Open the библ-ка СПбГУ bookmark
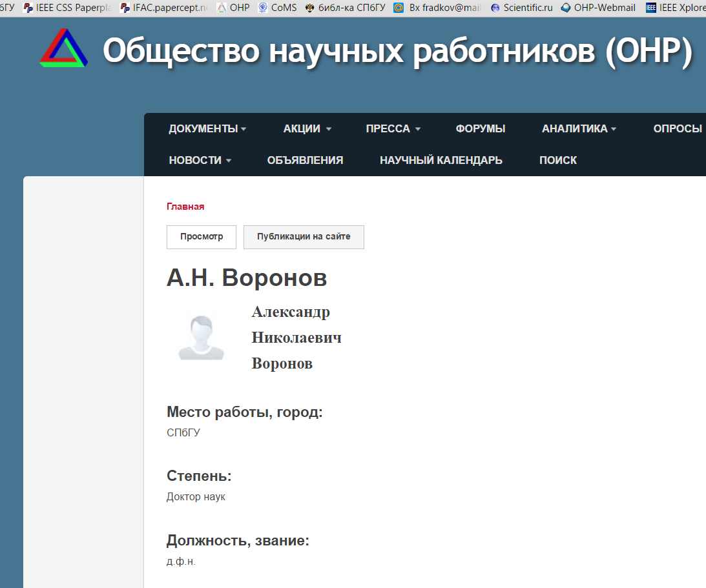706x588 pixels. 346,8
